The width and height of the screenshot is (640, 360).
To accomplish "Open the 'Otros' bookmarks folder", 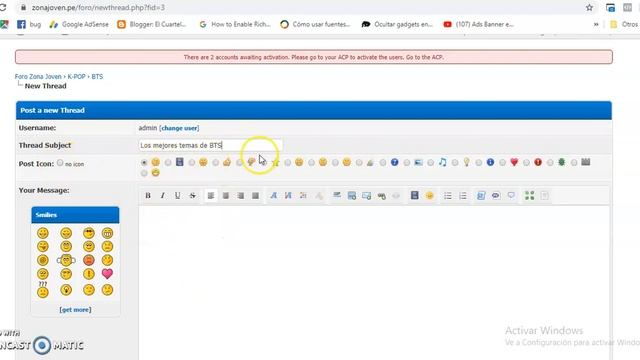I will [x=624, y=24].
